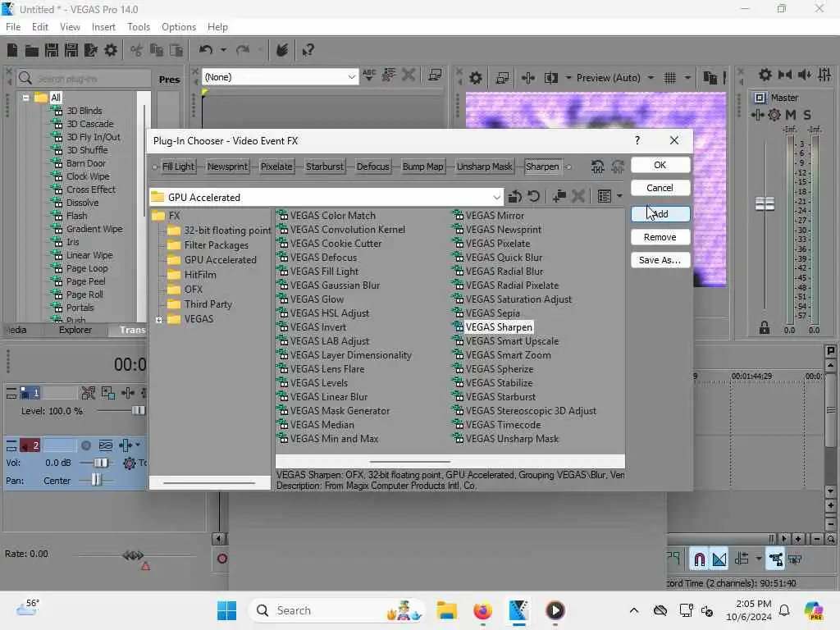
Task: Click Cancel in the Plug-In Chooser
Action: [660, 188]
